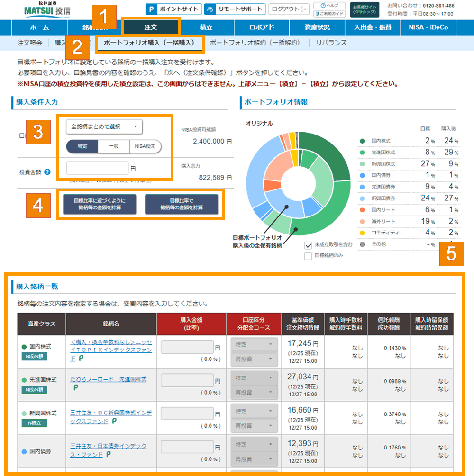
Task: Click the リモートサポート button
Action: 235,9
